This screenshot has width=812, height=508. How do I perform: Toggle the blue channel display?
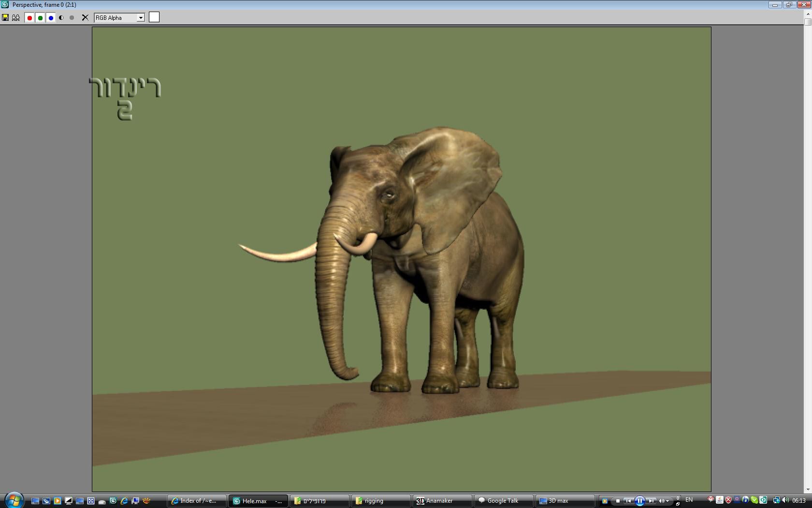(51, 18)
